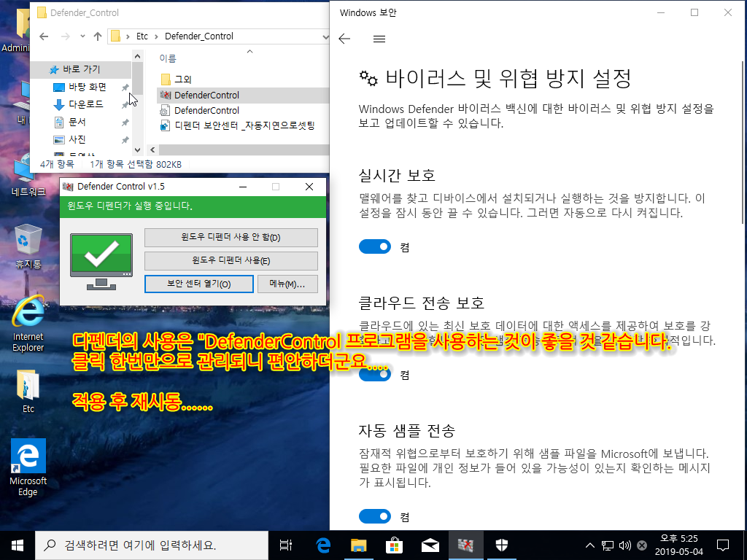Click 보안 센터 열기(O) button

tap(199, 284)
